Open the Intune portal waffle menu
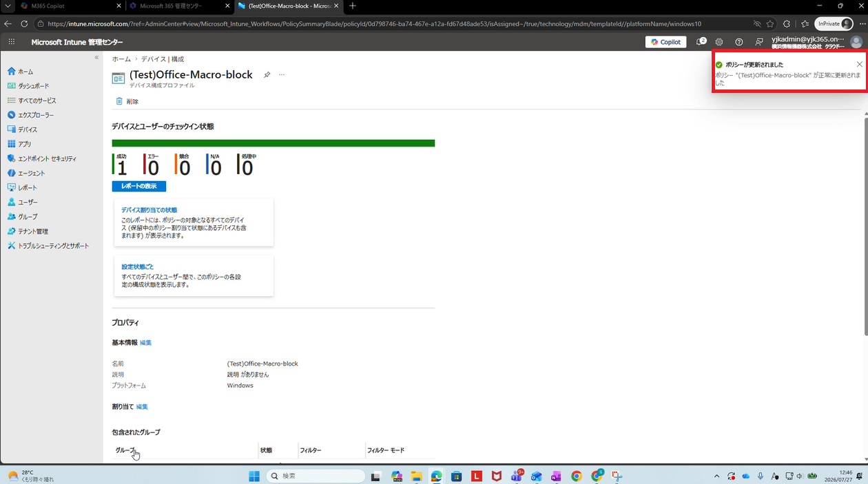 (x=12, y=42)
